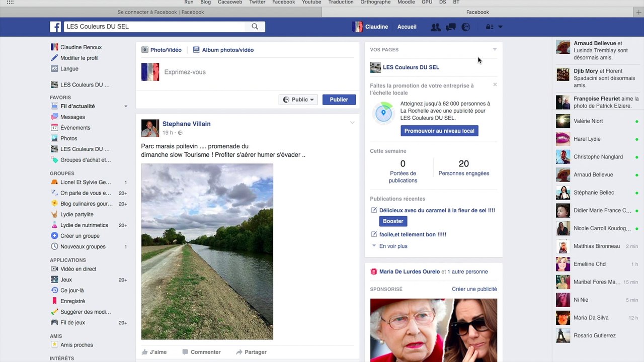This screenshot has height=362, width=644.
Task: Open chat with Valérie Niort
Action: pyautogui.click(x=597, y=121)
